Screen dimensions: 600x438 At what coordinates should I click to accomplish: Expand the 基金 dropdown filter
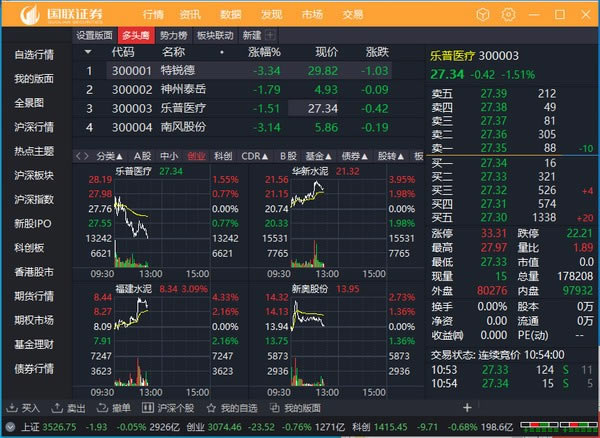pyautogui.click(x=320, y=156)
